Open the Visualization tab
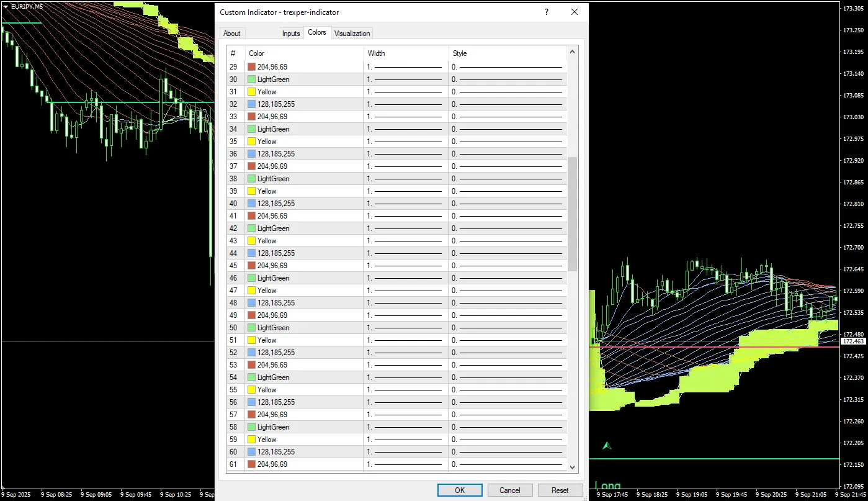Image resolution: width=868 pixels, height=501 pixels. coord(352,34)
